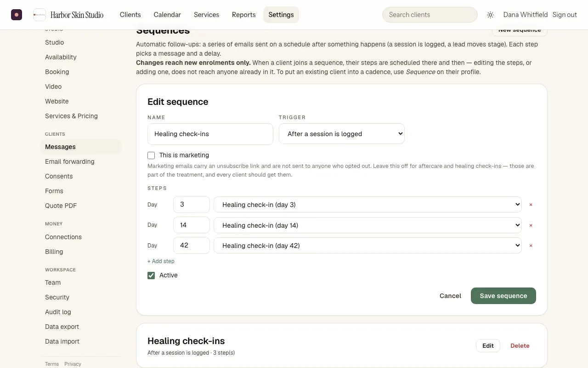Open Email forwarding settings
The height and width of the screenshot is (368, 588).
[x=81, y=161]
